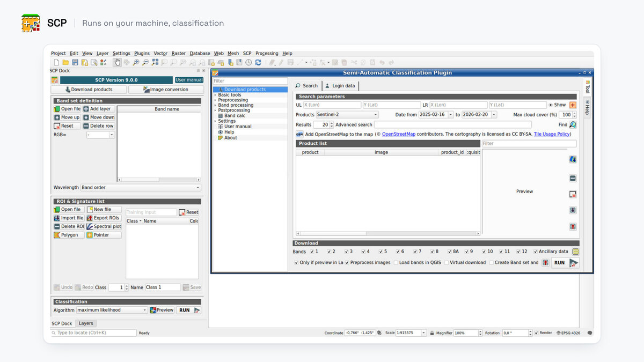Click the Zoom In magnifier icon
Image resolution: width=644 pixels, height=362 pixels.
click(x=136, y=62)
